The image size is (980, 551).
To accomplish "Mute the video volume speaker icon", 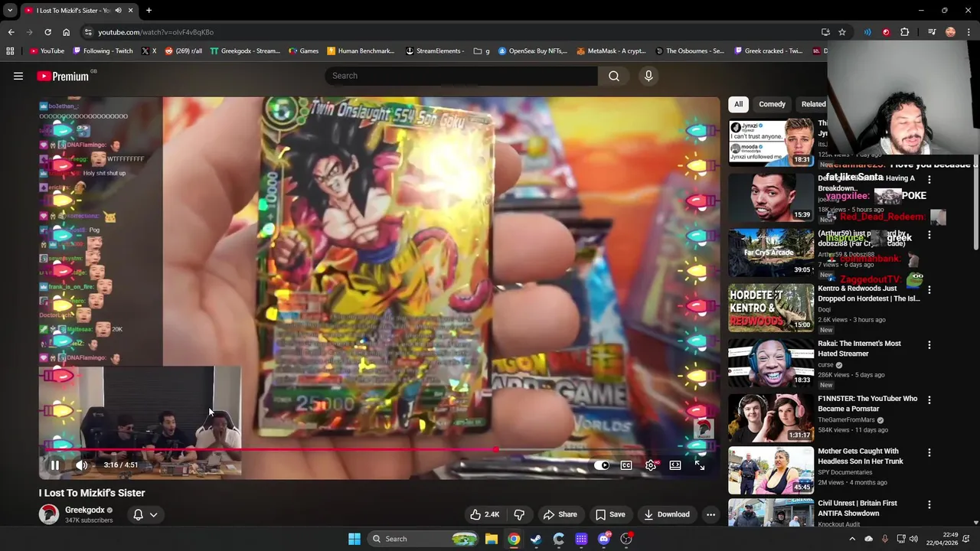I will click(82, 465).
